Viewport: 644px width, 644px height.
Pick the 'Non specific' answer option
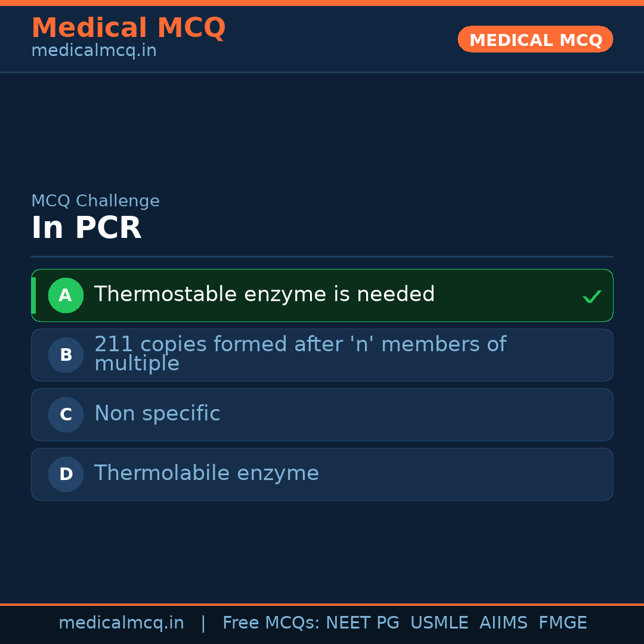click(x=157, y=414)
